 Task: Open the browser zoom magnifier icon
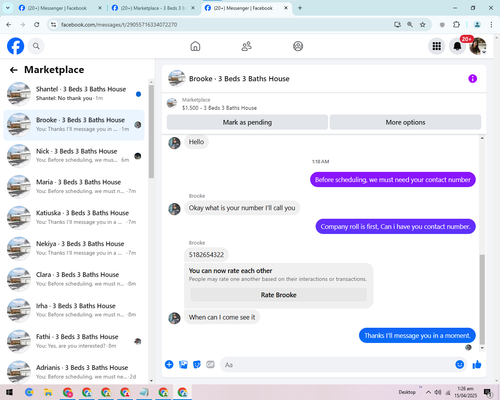pyautogui.click(x=410, y=25)
